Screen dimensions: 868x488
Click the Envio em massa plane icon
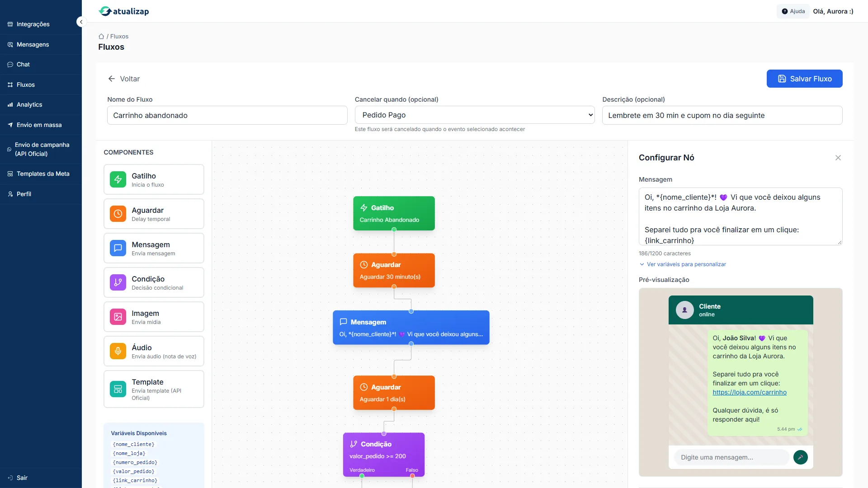pos(10,125)
